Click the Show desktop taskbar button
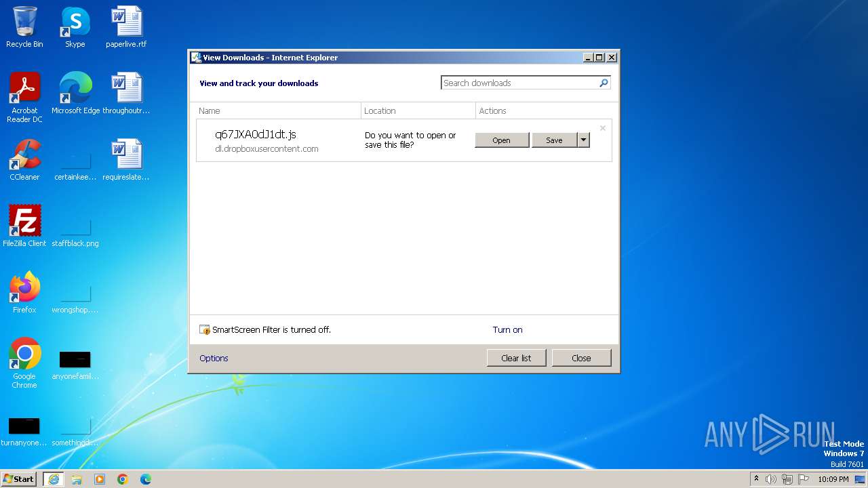Viewport: 868px width, 488px height. tap(860, 479)
